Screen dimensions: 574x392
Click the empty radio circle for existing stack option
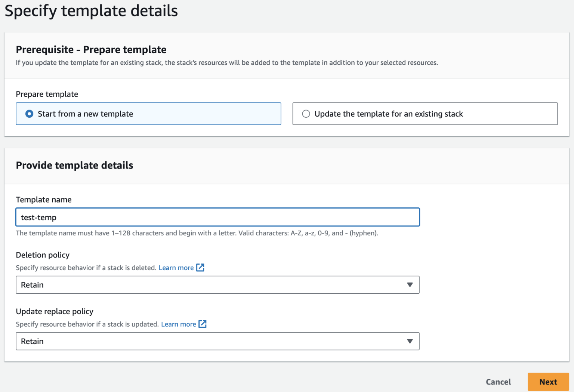click(x=306, y=114)
